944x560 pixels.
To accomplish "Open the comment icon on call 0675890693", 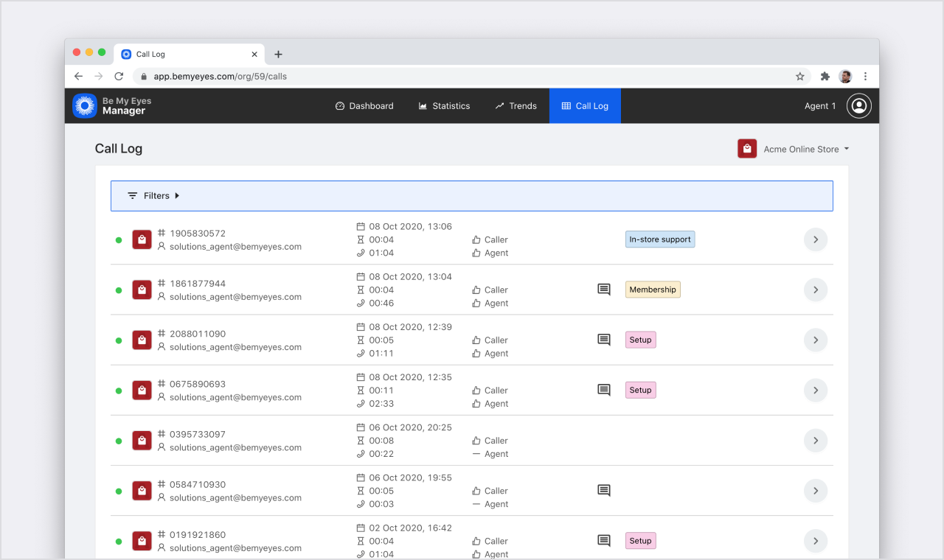I will tap(604, 390).
